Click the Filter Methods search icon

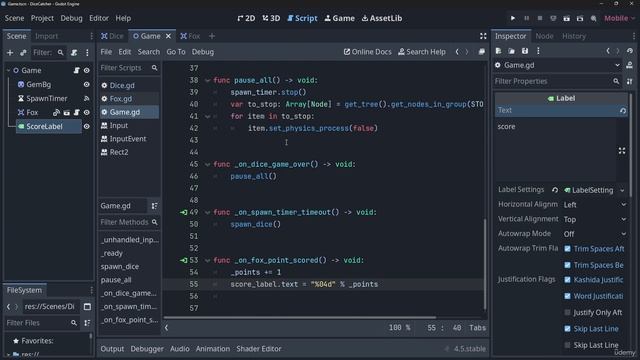tap(155, 222)
